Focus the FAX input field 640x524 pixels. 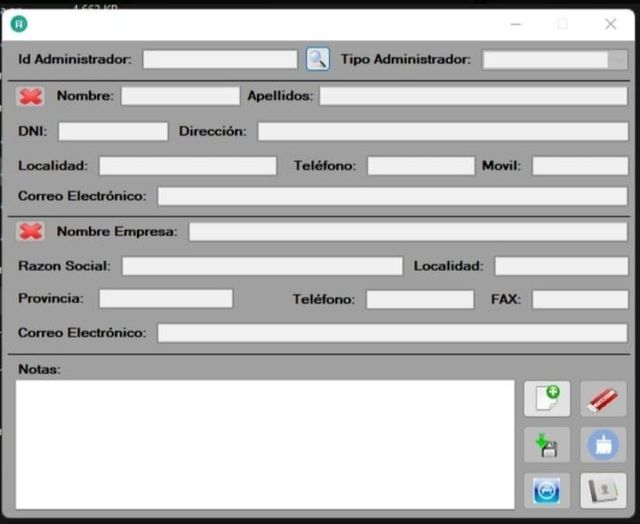pyautogui.click(x=580, y=300)
